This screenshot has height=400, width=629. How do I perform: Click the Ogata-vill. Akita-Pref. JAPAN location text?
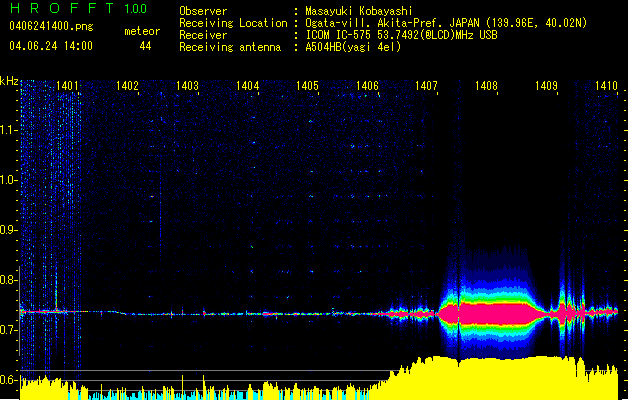point(446,23)
